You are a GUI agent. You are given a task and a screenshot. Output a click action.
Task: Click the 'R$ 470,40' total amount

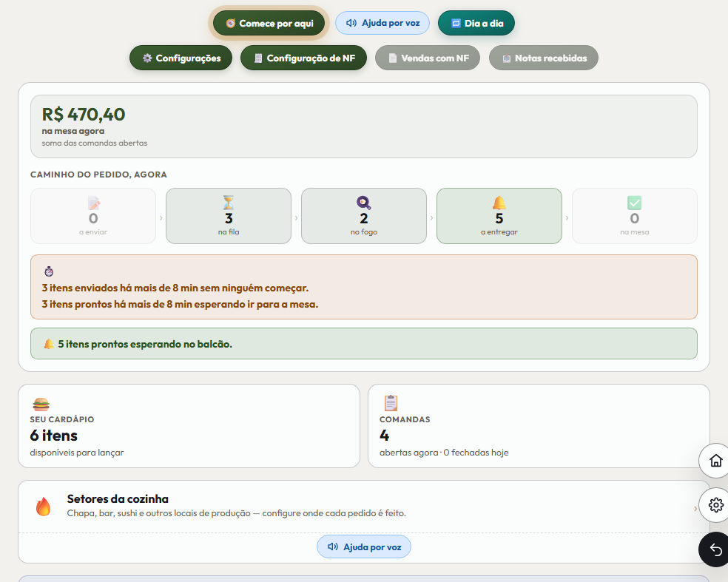tap(84, 114)
